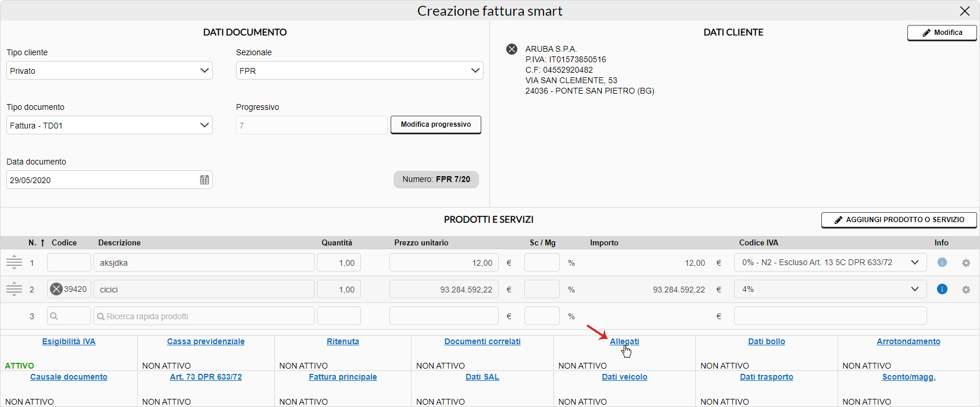Click Aggiungi prodotto o servizio button
Viewport: 980px width, 407px height.
899,220
